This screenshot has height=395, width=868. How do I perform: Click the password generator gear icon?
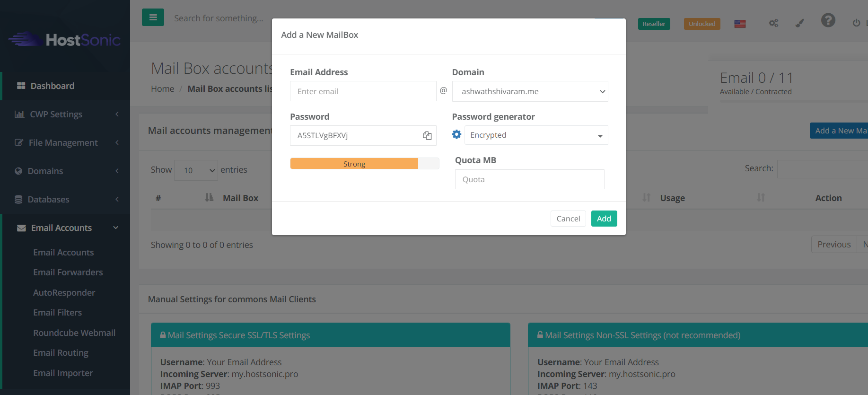coord(456,135)
